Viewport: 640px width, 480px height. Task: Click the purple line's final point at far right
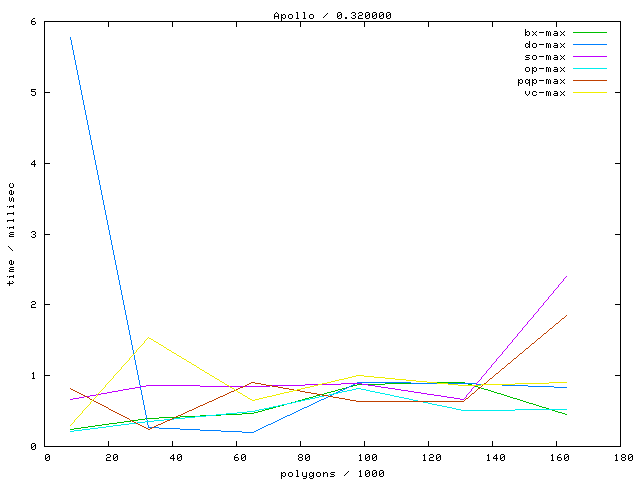pos(567,276)
